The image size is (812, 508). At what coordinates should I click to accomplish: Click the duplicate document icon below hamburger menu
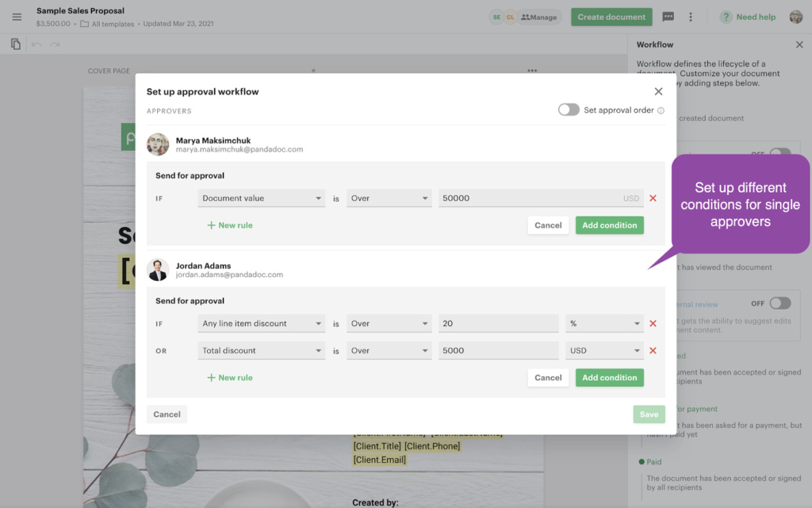[x=15, y=44]
